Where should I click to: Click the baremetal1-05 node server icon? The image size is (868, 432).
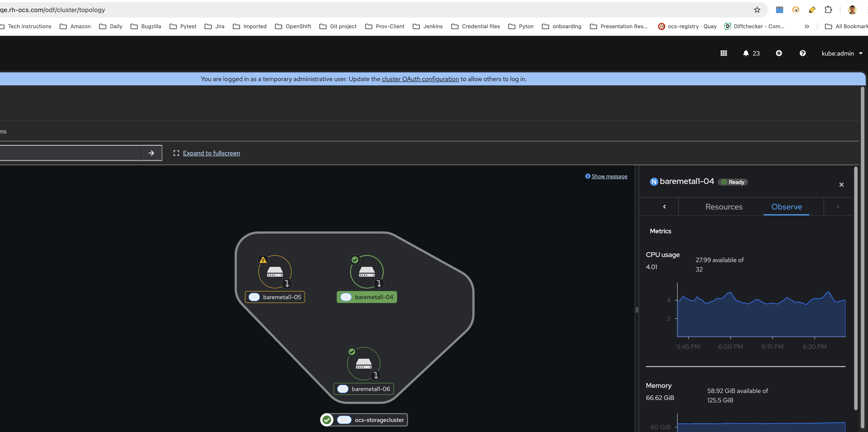tap(275, 271)
